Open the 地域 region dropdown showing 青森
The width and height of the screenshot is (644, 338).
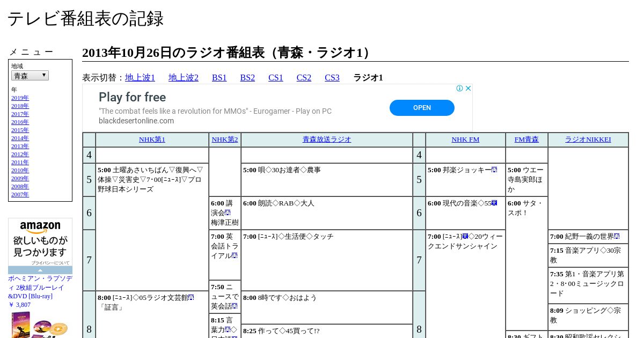coord(30,76)
